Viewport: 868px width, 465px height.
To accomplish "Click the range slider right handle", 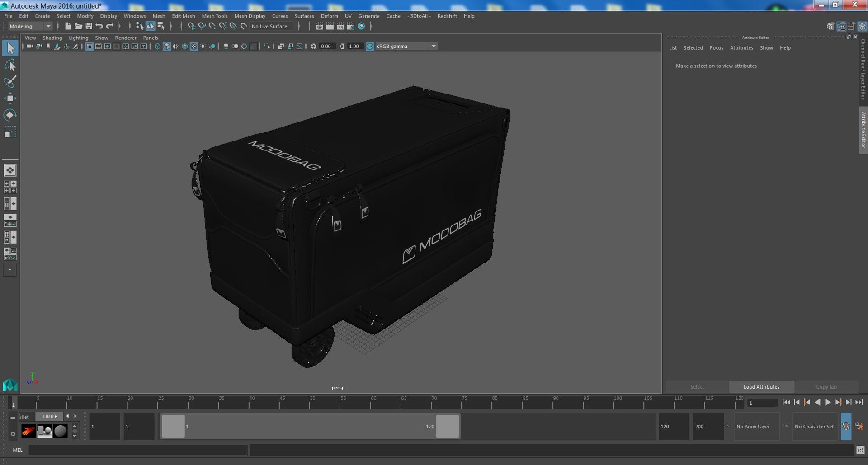I will pyautogui.click(x=448, y=426).
